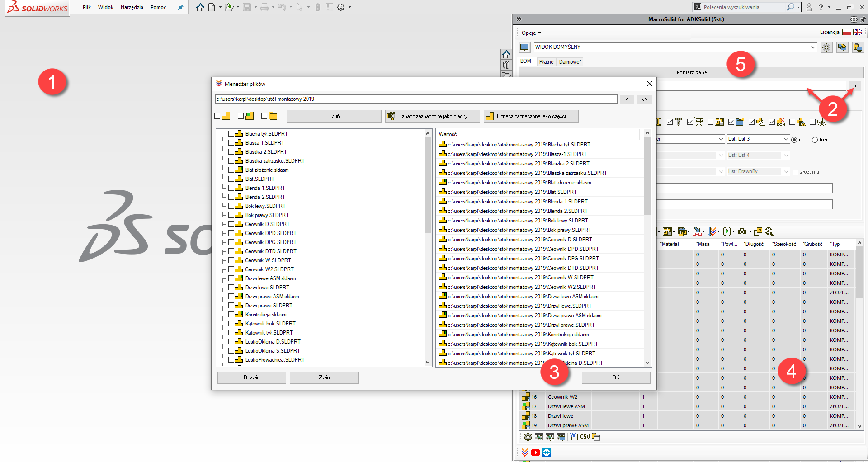Open the 'List: List 3' dropdown

pyautogui.click(x=786, y=139)
